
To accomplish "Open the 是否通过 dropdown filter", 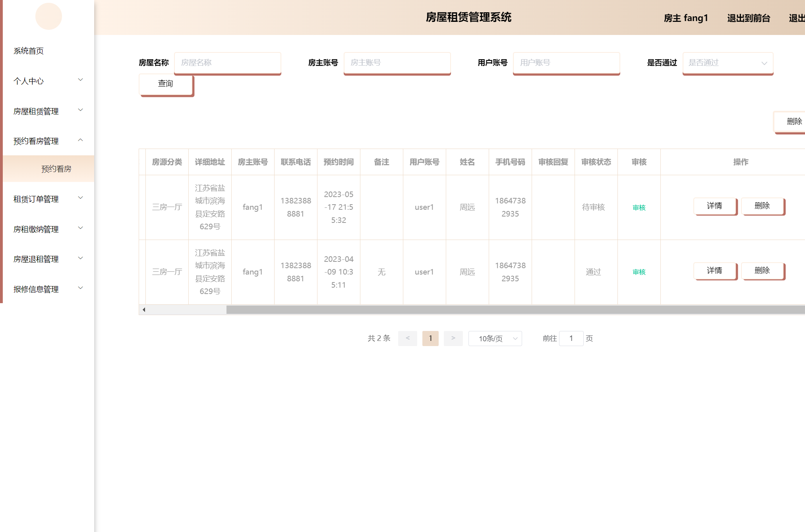I will 728,63.
